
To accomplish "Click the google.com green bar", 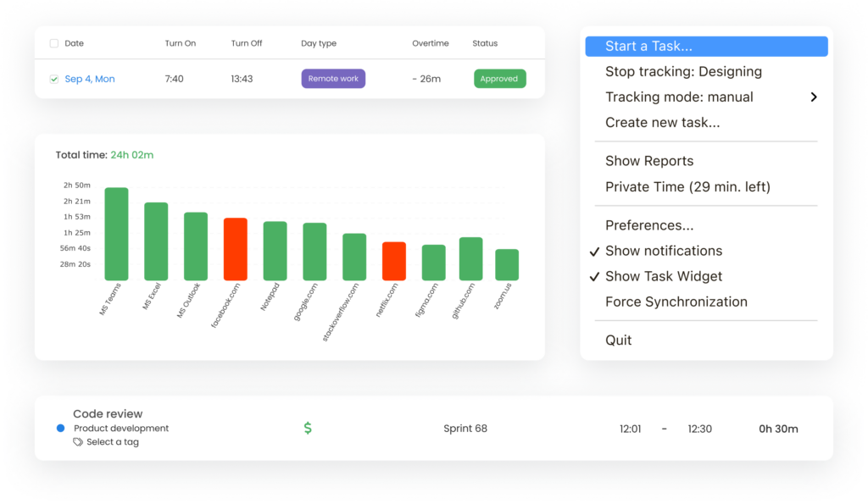I will [x=314, y=252].
